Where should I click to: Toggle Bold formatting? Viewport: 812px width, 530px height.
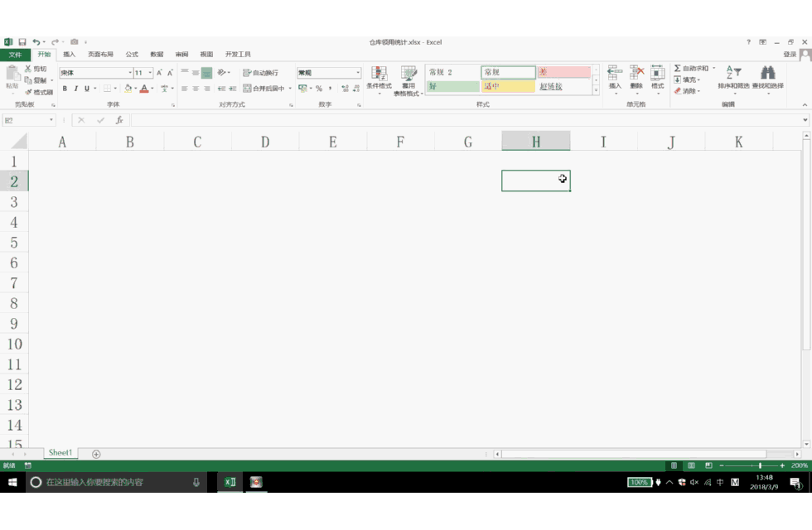pos(65,89)
